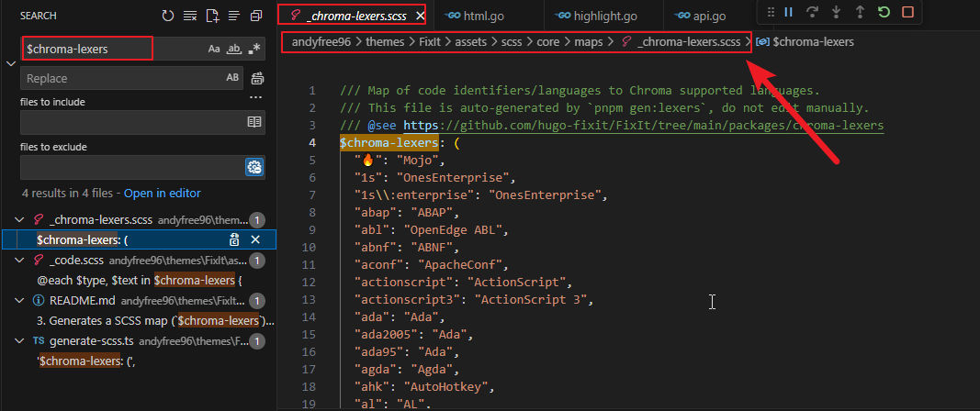Restart the debug session
This screenshot has width=980, height=411.
[x=884, y=12]
